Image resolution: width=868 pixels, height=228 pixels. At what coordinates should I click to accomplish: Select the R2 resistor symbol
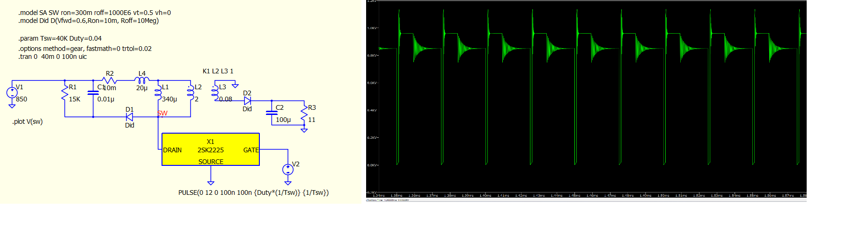click(109, 81)
